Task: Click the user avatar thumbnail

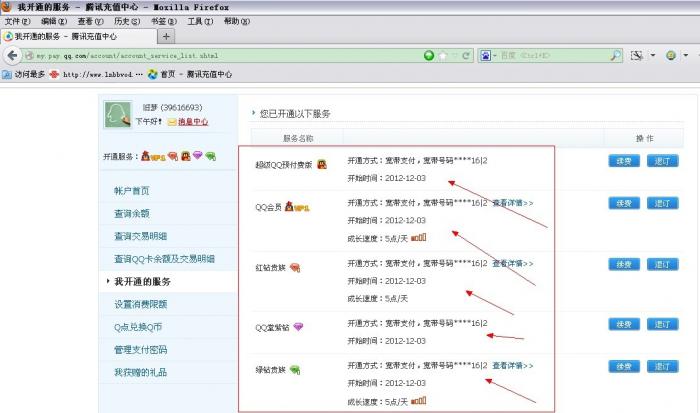Action: coord(117,115)
